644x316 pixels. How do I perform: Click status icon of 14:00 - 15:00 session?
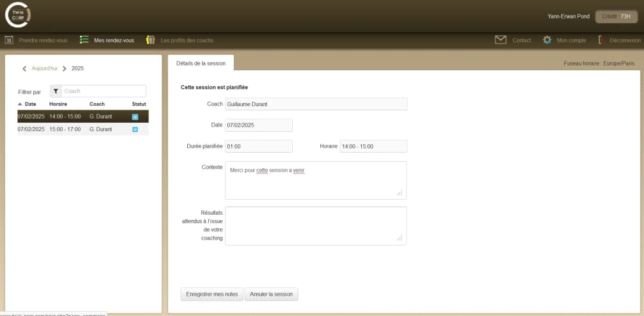click(135, 117)
